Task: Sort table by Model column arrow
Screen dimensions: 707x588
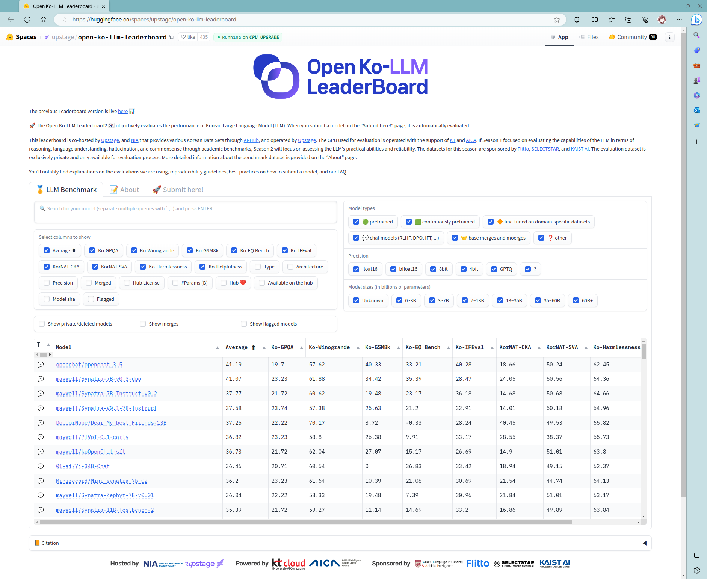Action: (x=217, y=348)
